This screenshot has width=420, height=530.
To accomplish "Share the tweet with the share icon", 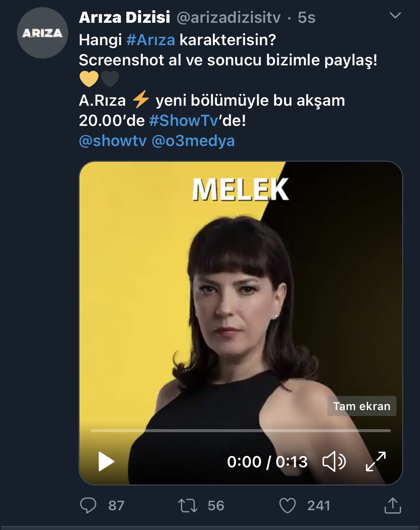I will point(392,505).
